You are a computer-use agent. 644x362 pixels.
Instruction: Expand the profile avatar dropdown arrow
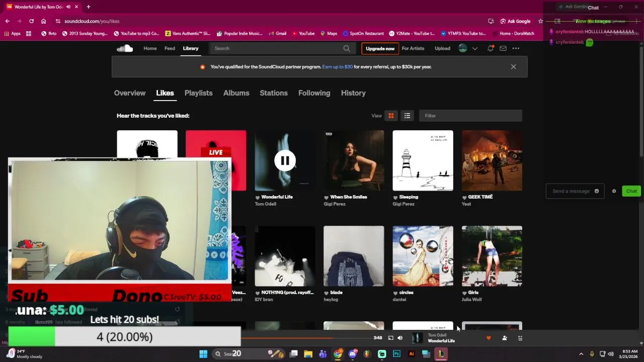tap(474, 48)
